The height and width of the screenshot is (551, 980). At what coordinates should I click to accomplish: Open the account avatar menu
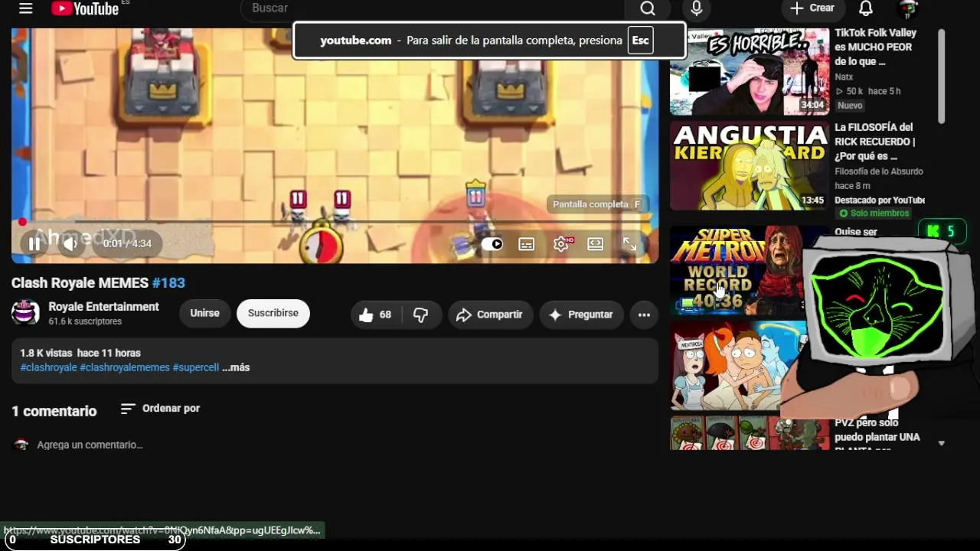pyautogui.click(x=908, y=8)
